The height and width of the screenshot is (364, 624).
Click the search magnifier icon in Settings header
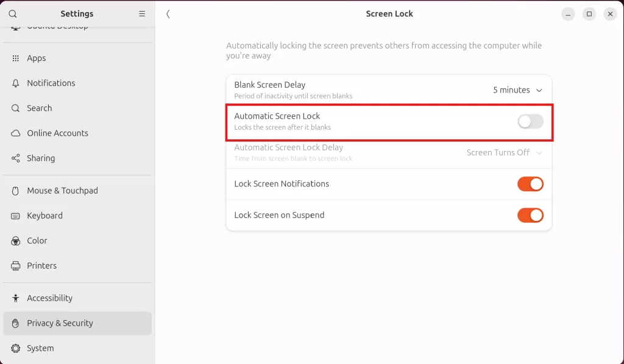(x=13, y=14)
